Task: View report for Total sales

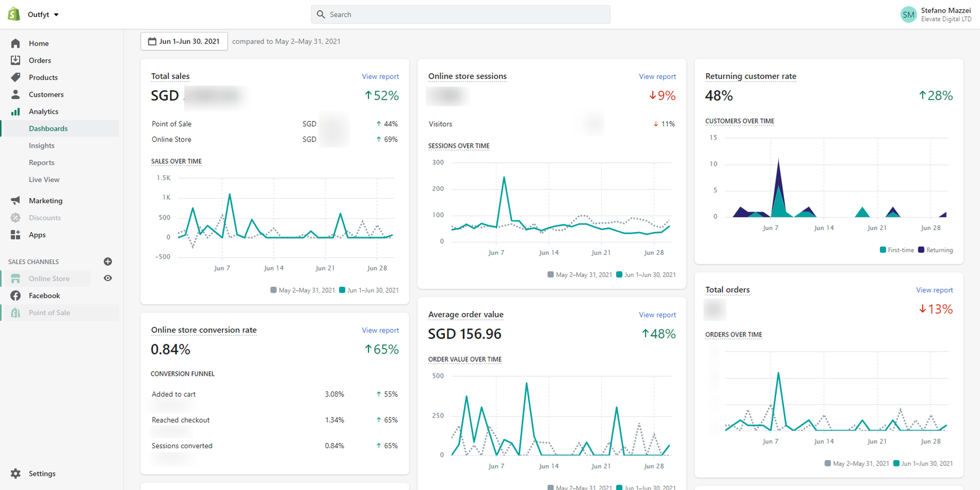Action: coord(380,76)
